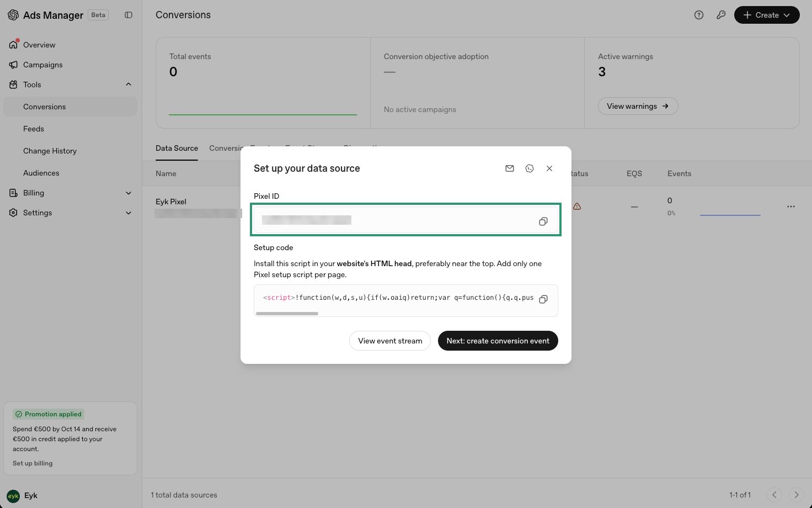Screen dimensions: 812x508
Task: Open Overview from the sidebar
Action: (39, 45)
